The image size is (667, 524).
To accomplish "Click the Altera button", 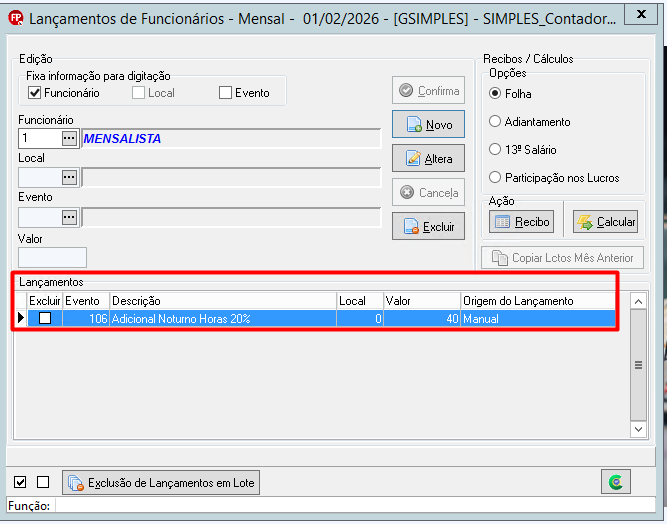I will [x=428, y=159].
